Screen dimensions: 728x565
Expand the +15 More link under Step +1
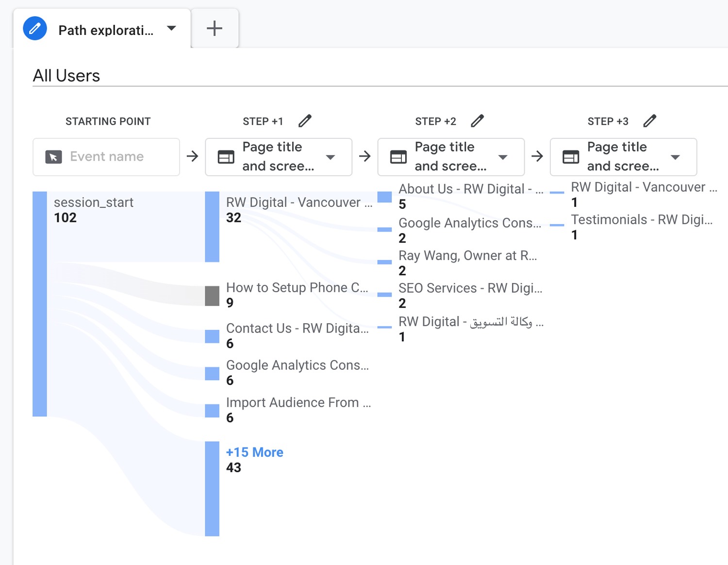coord(254,452)
